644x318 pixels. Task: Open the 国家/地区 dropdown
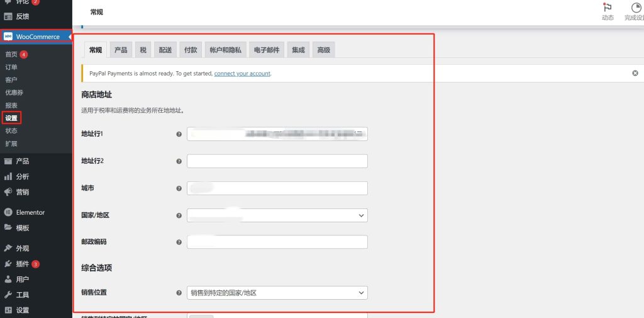click(277, 215)
